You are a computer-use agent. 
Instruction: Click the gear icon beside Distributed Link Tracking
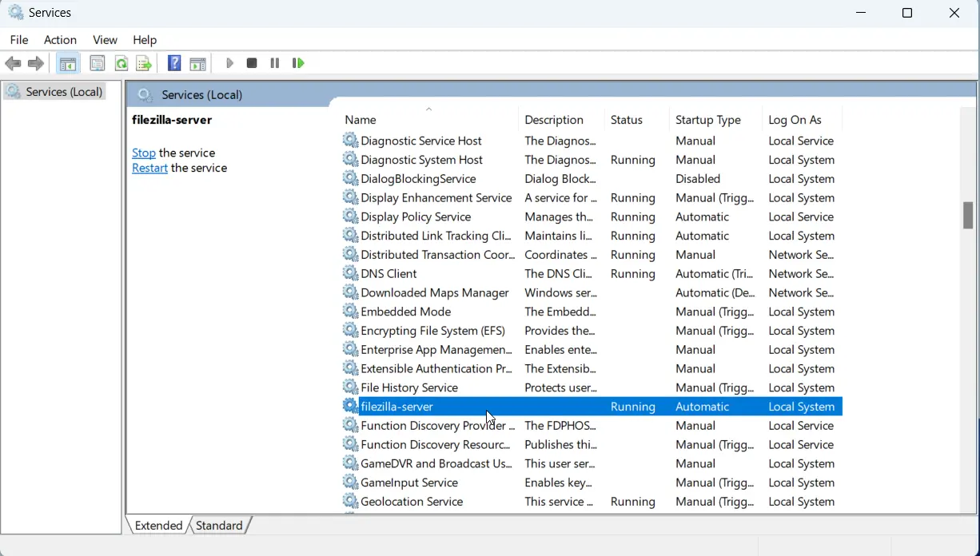350,236
